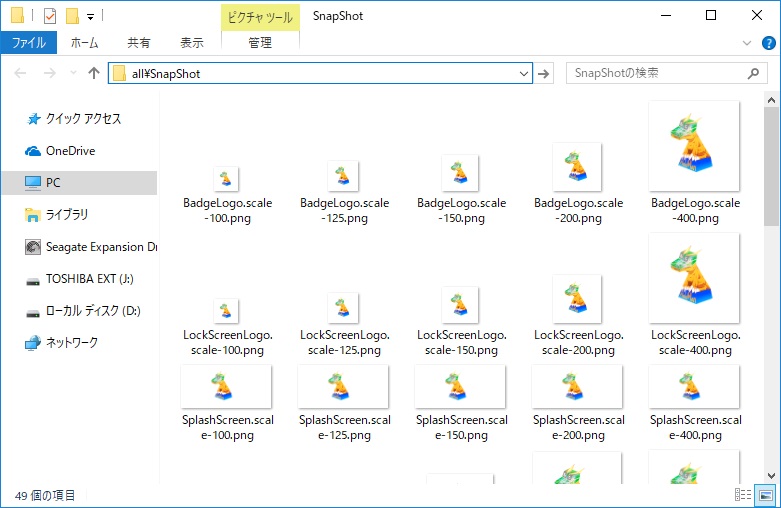Go up one folder level

point(94,73)
